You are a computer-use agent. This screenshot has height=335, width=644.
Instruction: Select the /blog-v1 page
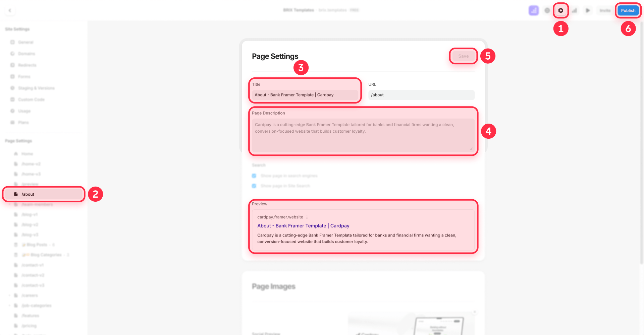30,214
